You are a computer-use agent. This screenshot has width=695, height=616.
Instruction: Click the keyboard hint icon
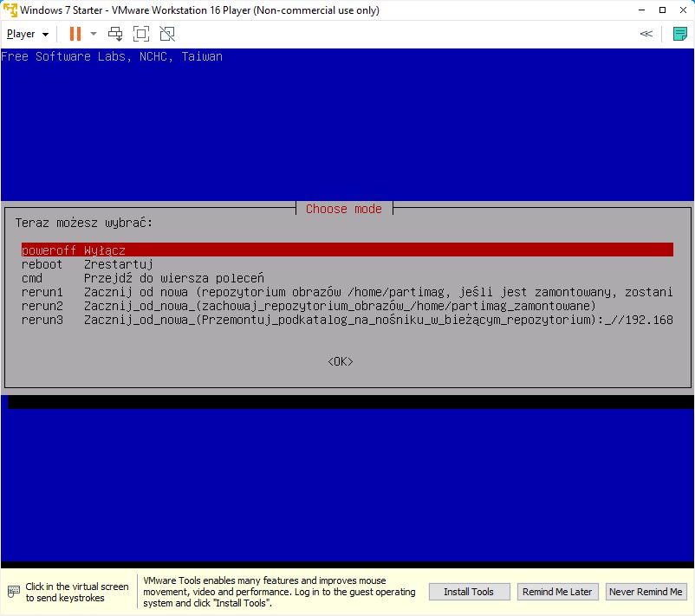coord(13,592)
